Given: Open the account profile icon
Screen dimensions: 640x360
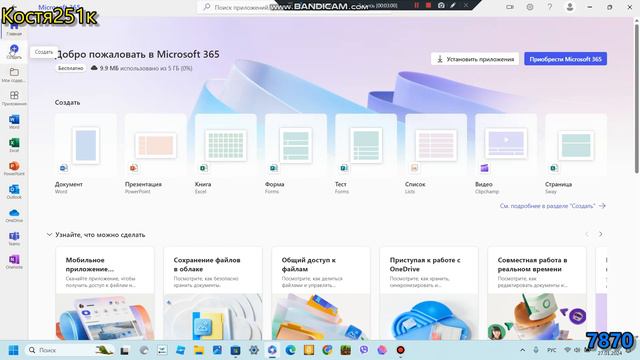Looking at the screenshot, I should 570,7.
